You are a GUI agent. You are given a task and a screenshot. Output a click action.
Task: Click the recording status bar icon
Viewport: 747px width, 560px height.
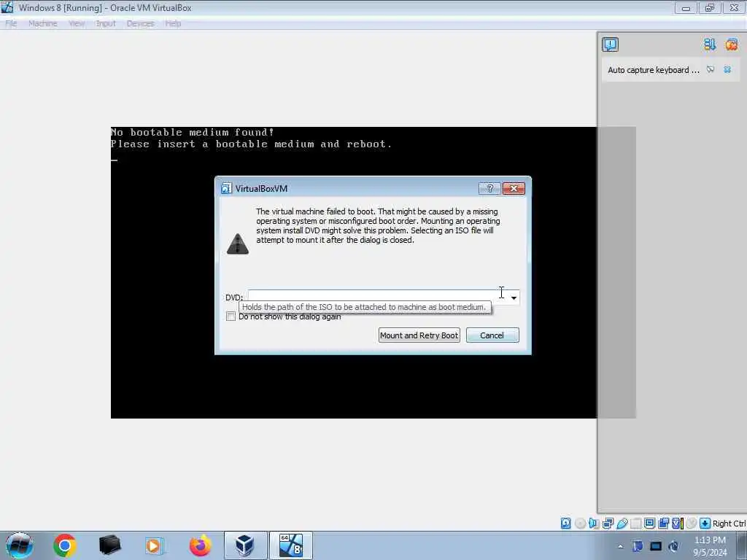663,524
